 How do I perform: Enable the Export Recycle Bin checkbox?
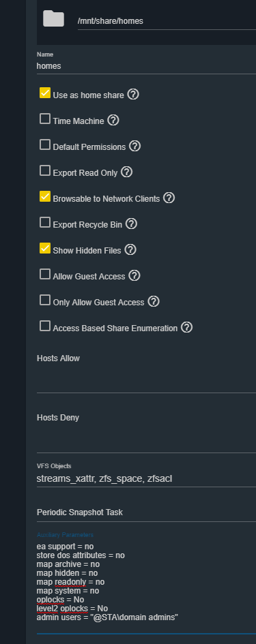coord(45,222)
